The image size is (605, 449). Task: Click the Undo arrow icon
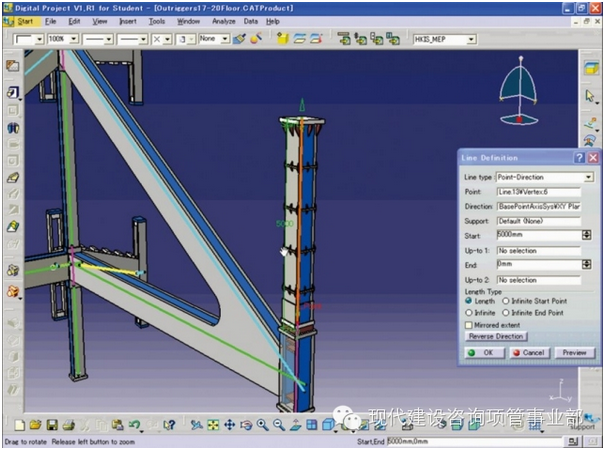pyautogui.click(x=133, y=425)
